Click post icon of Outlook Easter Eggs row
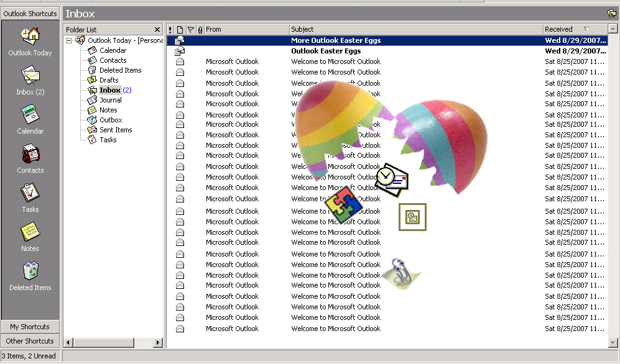 click(180, 51)
